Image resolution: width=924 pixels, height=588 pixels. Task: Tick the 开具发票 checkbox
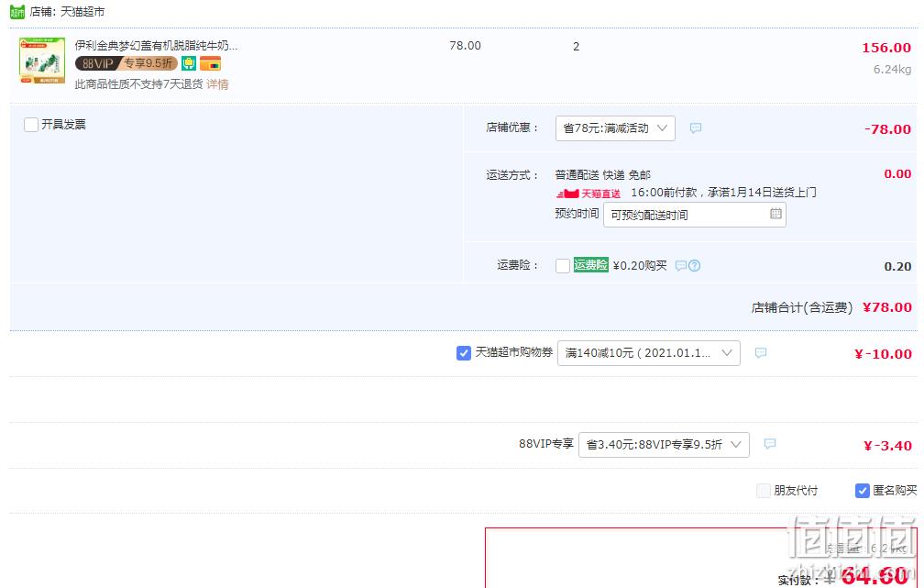click(x=31, y=125)
